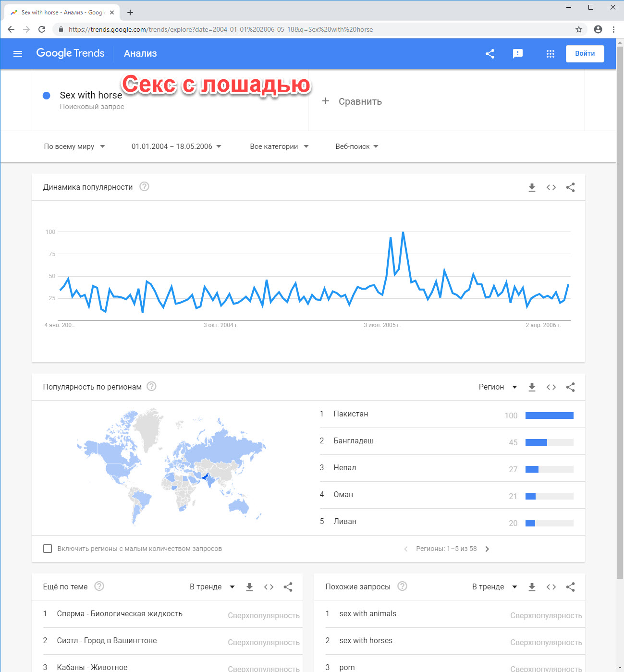Open the sex with animals related query

coord(367,614)
